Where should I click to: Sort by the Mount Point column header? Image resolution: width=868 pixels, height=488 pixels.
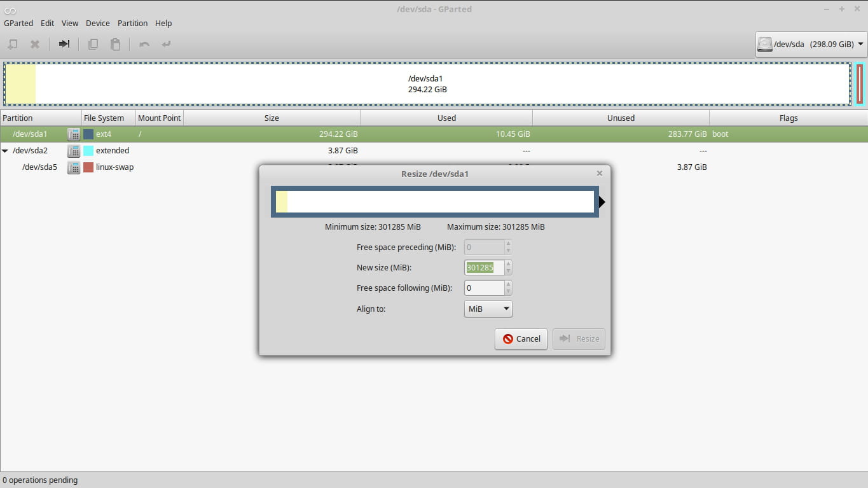click(160, 118)
